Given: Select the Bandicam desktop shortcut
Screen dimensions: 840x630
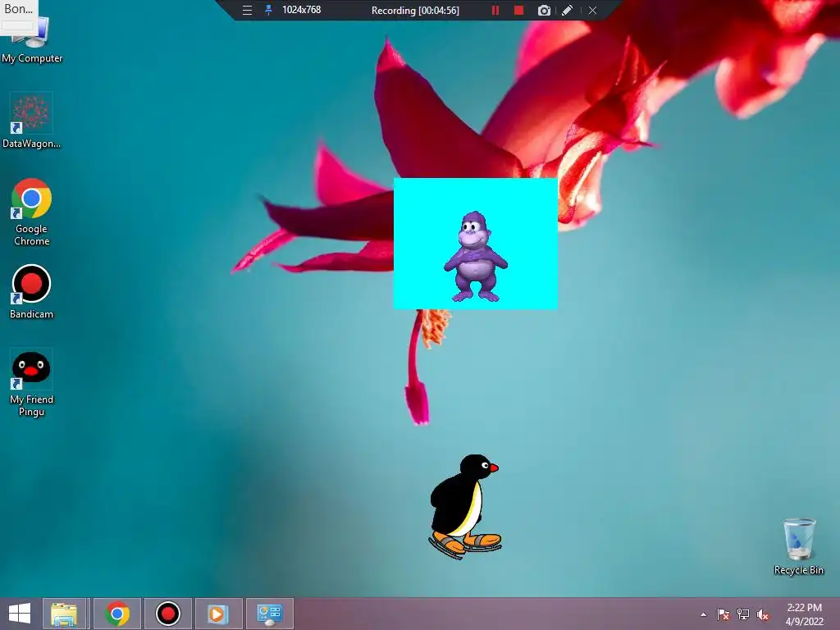Looking at the screenshot, I should click(32, 292).
